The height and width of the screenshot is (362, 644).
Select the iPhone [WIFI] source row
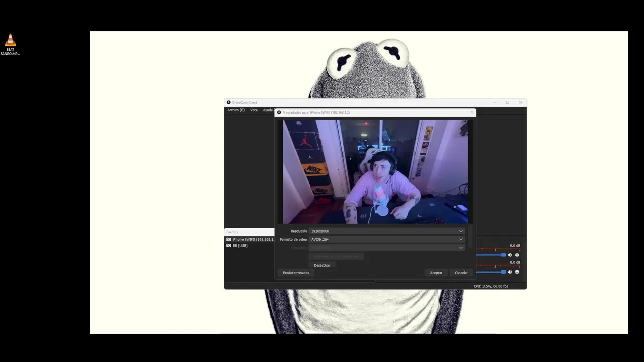pos(250,240)
